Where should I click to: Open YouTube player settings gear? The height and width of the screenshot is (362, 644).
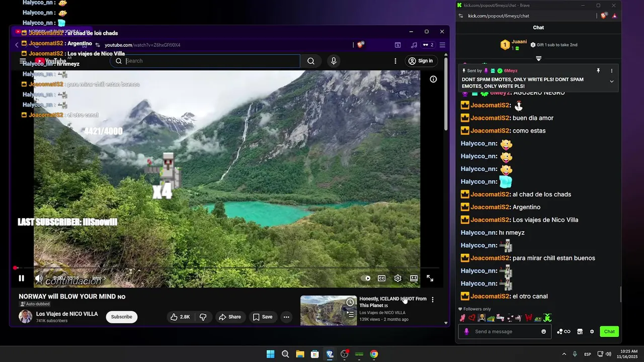[398, 278]
